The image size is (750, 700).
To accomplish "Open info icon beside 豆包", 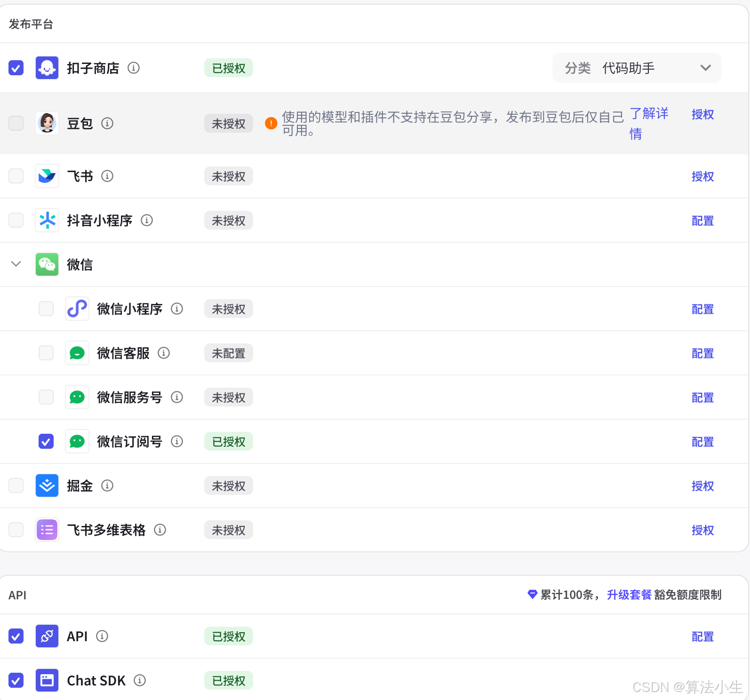I will (x=107, y=123).
